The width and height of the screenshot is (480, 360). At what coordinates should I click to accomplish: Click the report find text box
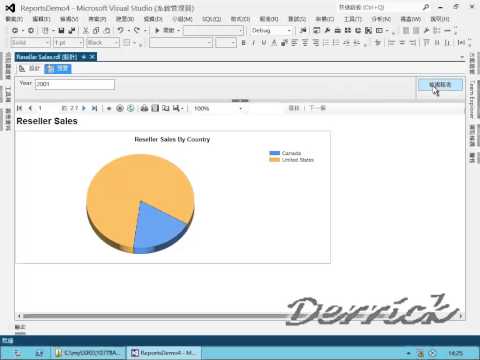pyautogui.click(x=266, y=108)
